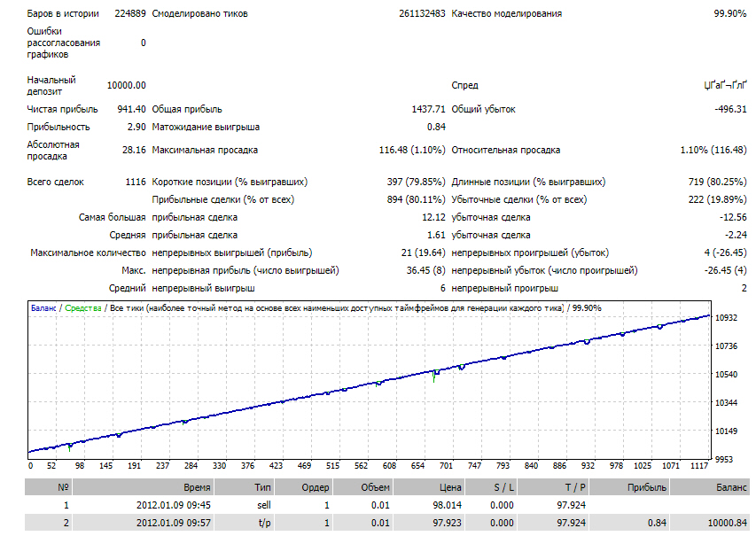The image size is (756, 536).
Task: Click chart x-axis label 562
Action: pyautogui.click(x=361, y=466)
